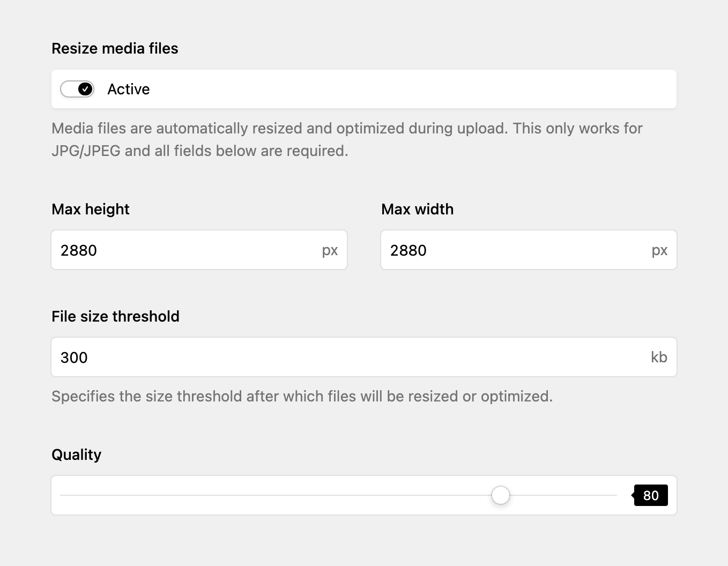Focus the Max height input field
The height and width of the screenshot is (566, 728).
click(199, 250)
